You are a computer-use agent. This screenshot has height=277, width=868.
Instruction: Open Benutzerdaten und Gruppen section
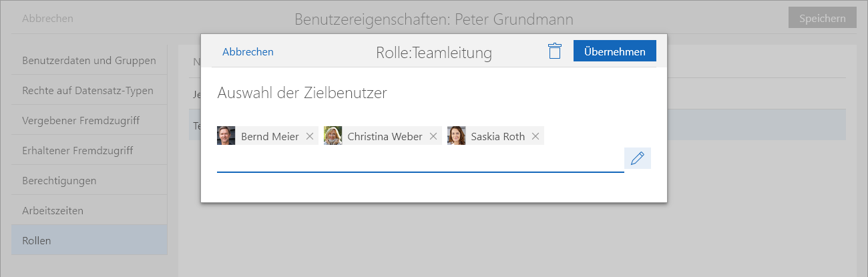click(89, 61)
